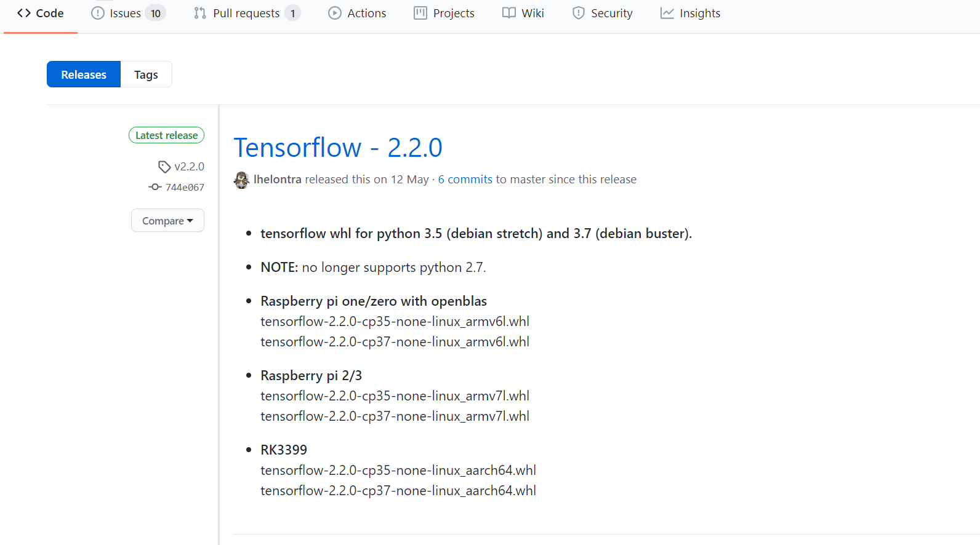Screen dimensions: 980x545
Task: Open the Compare dropdown
Action: click(x=167, y=220)
